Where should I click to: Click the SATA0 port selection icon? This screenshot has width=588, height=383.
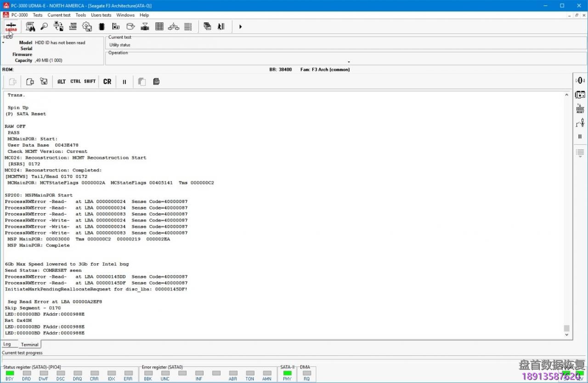pyautogui.click(x=11, y=27)
